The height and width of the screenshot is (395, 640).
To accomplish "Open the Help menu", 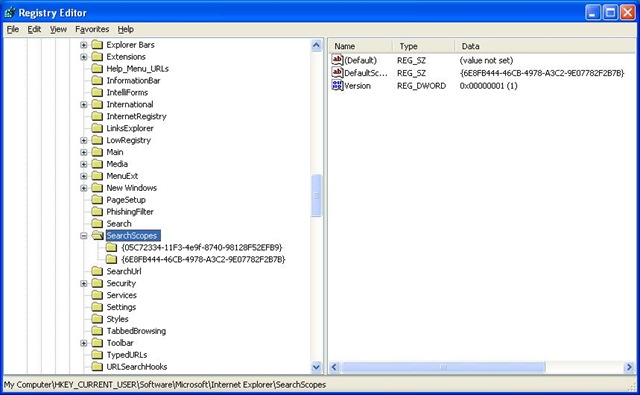I will tap(126, 29).
